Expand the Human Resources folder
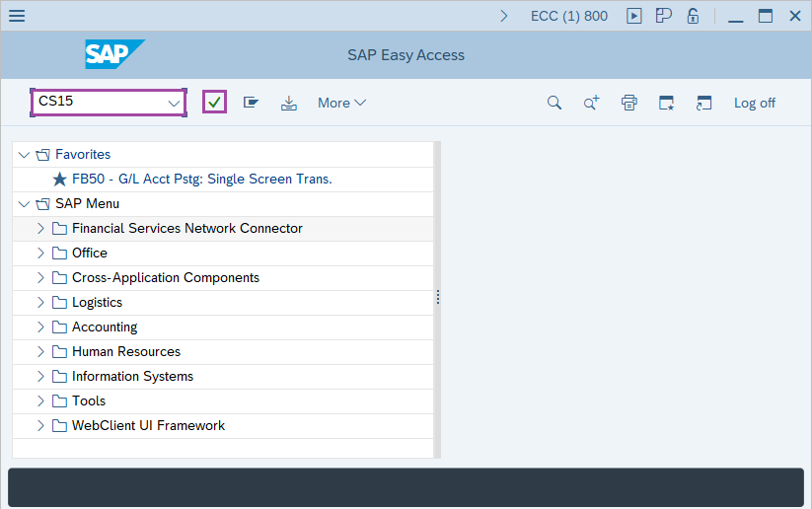Screen dimensions: 812x509 coord(40,352)
